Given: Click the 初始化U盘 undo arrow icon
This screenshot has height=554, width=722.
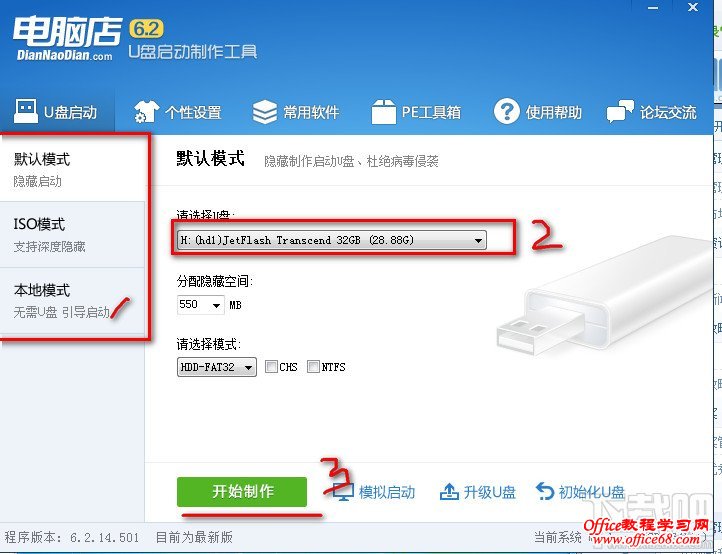Looking at the screenshot, I should click(545, 491).
